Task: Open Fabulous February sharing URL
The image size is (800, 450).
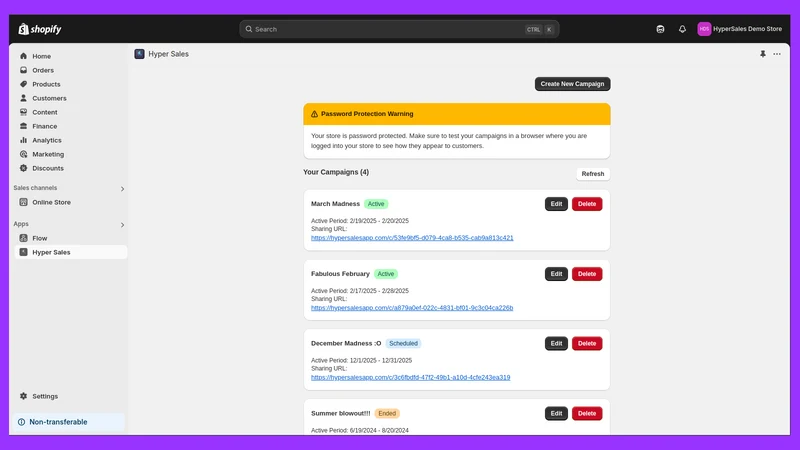Action: 412,308
